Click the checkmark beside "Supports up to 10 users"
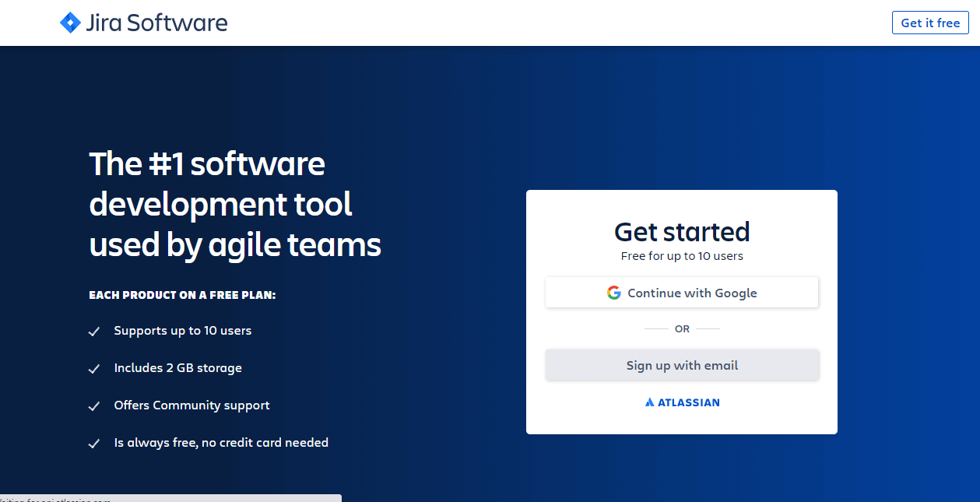Image resolution: width=980 pixels, height=502 pixels. tap(94, 331)
